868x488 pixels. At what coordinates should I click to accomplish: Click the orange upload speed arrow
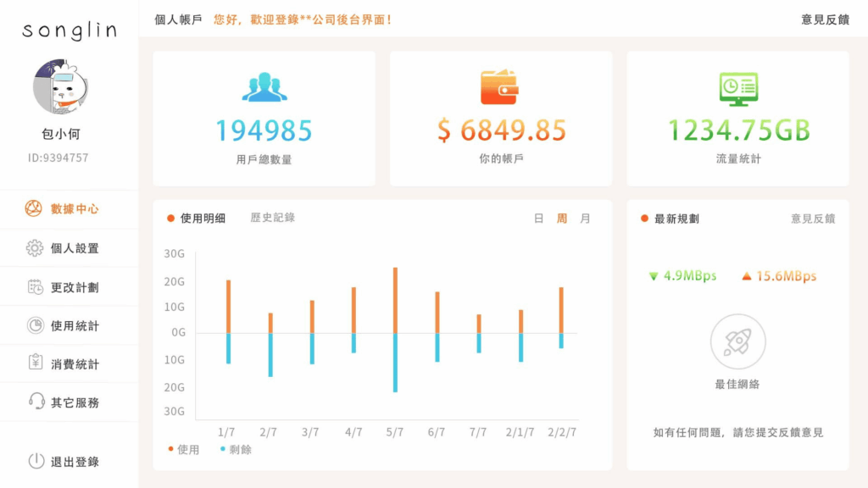pyautogui.click(x=747, y=275)
